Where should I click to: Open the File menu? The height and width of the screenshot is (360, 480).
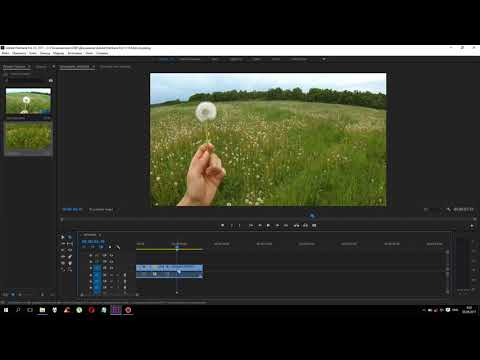pos(6,53)
